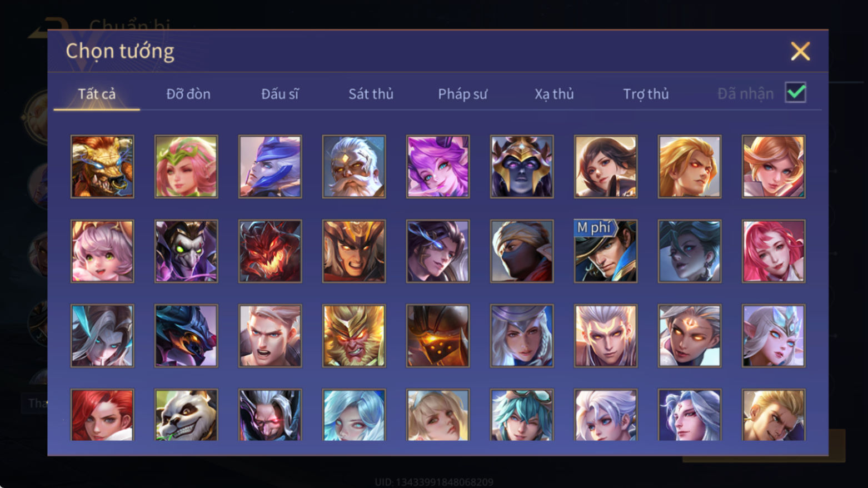Select the red demon hero portrait
868x488 pixels.
click(x=270, y=251)
